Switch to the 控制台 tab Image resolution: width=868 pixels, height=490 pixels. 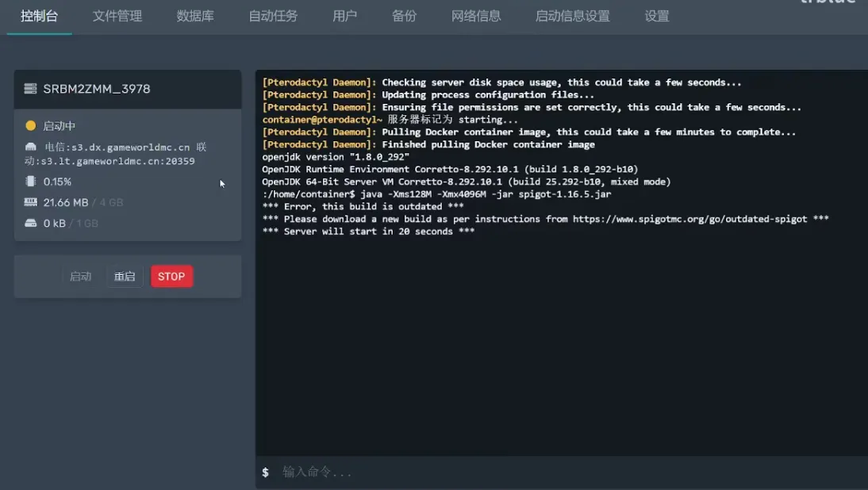pos(39,16)
